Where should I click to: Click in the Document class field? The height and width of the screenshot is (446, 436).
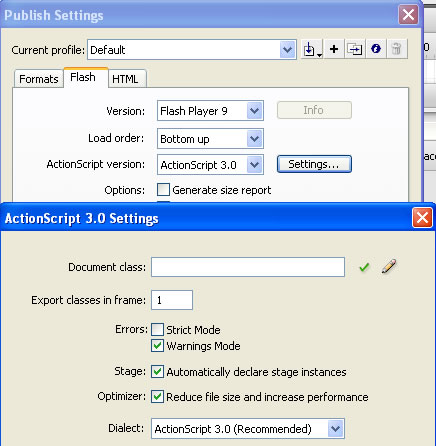coord(248,267)
